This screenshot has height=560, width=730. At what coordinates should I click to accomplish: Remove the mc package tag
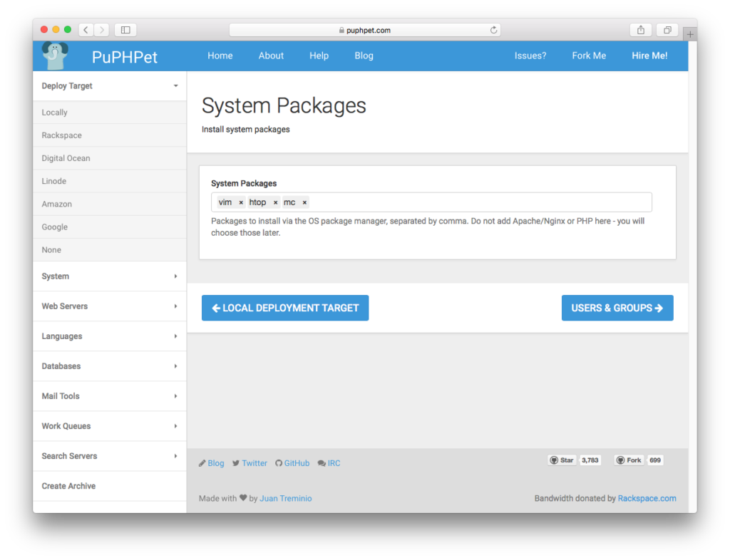[x=304, y=203]
